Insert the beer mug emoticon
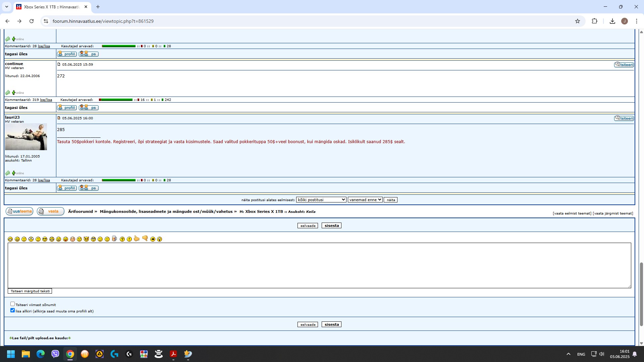 click(114, 238)
